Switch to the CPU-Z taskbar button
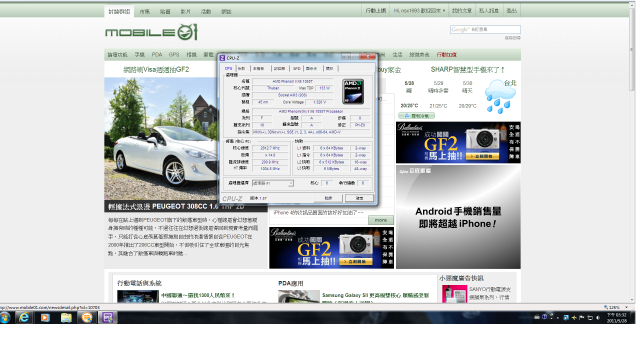This screenshot has width=640, height=360. (x=108, y=317)
